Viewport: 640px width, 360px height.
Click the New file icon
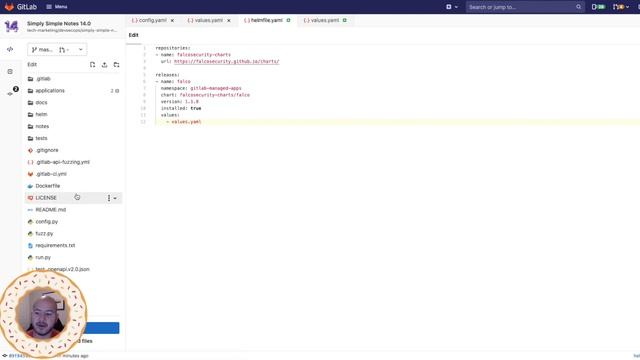[x=92, y=64]
